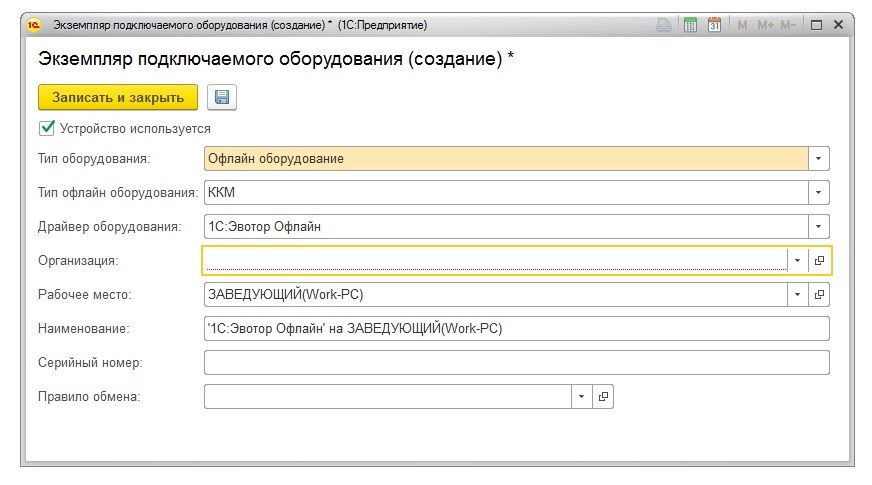The image size is (872, 485).
Task: Click the Драйвер оборудования field with 1С:Эвотор Офлайн
Action: [506, 226]
